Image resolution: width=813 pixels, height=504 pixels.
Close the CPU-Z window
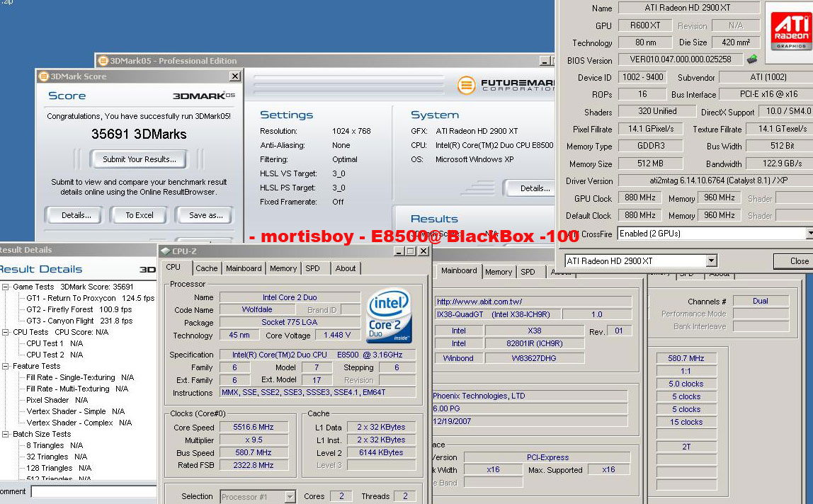click(423, 251)
